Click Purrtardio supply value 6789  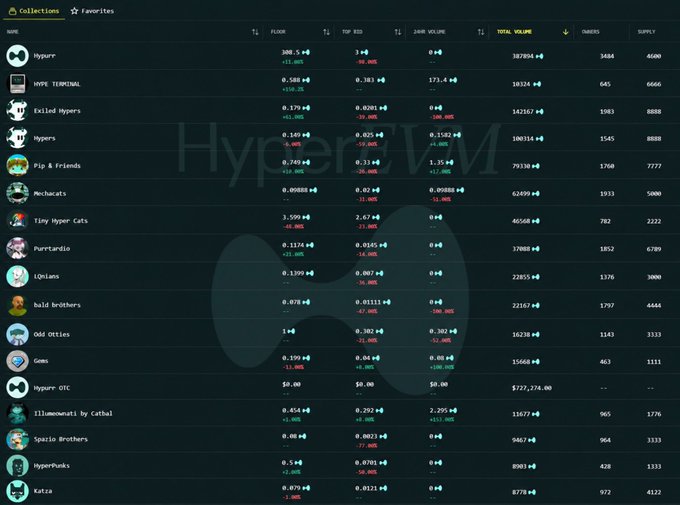(x=654, y=249)
